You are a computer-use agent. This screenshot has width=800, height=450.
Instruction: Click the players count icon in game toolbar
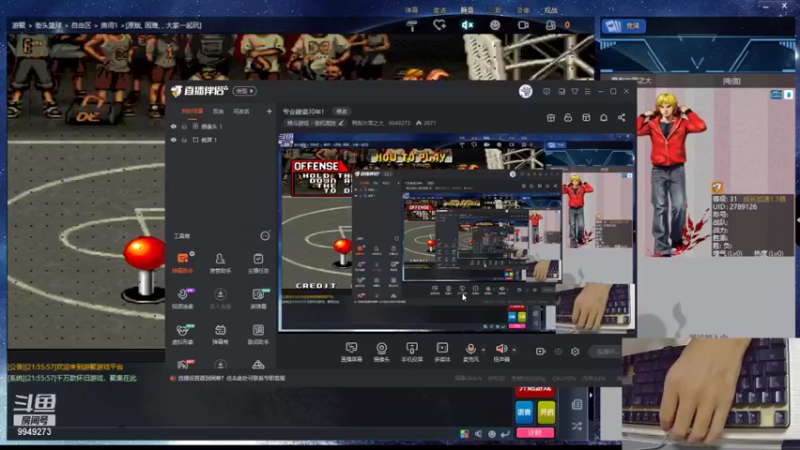(x=551, y=25)
